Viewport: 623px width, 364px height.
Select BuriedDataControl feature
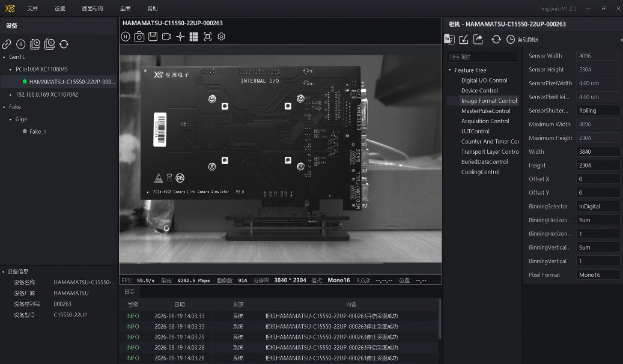[x=484, y=162]
